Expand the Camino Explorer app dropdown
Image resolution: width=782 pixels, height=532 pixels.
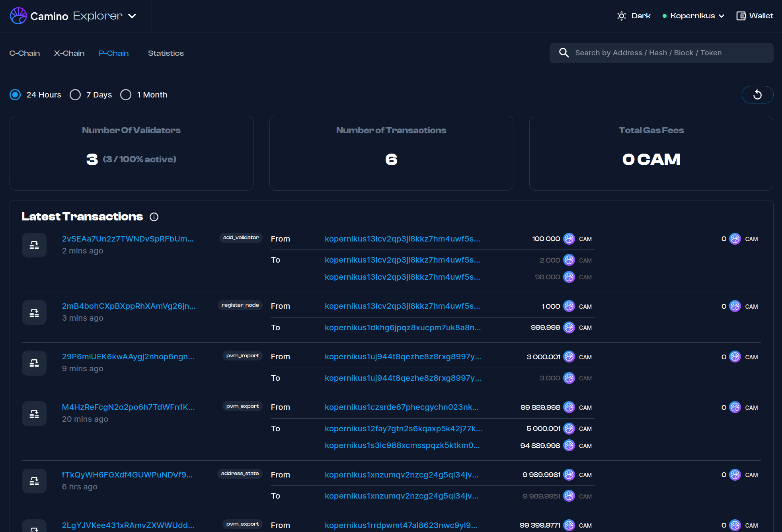tap(133, 16)
